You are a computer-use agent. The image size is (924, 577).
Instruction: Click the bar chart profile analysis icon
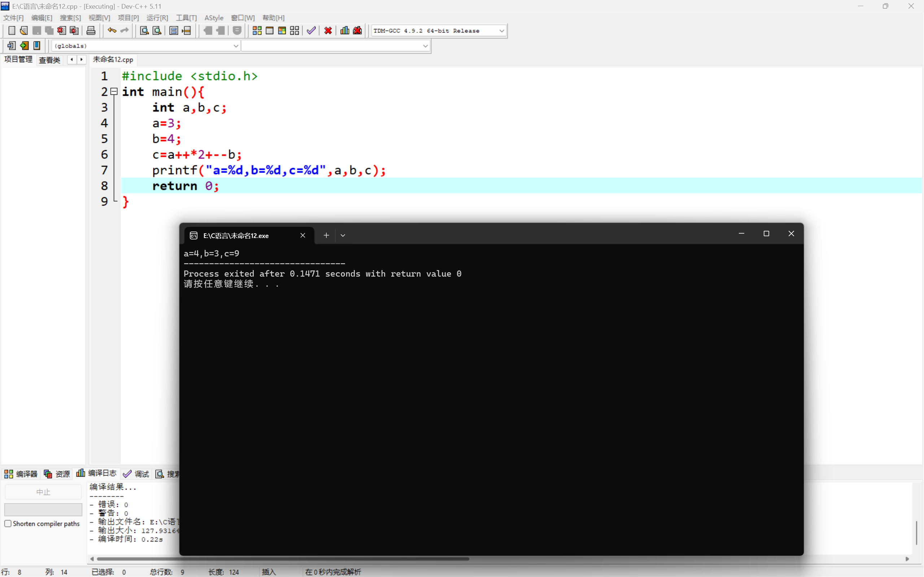(x=345, y=31)
